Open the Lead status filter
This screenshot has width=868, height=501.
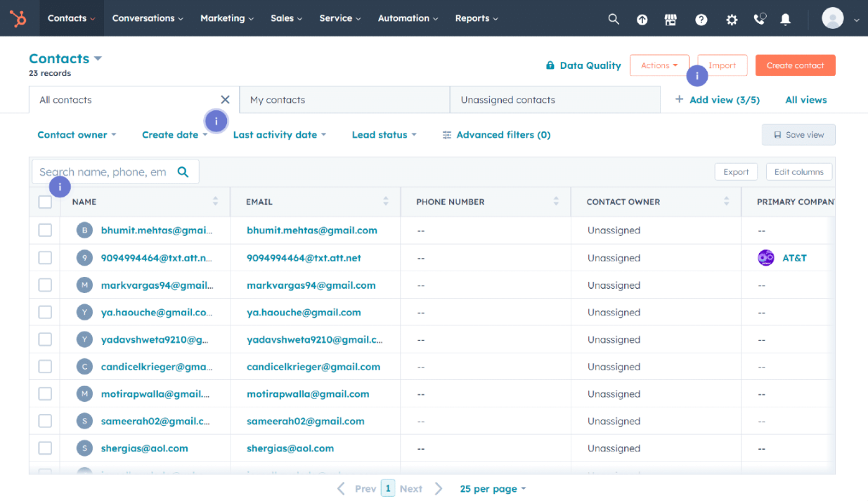(x=384, y=135)
